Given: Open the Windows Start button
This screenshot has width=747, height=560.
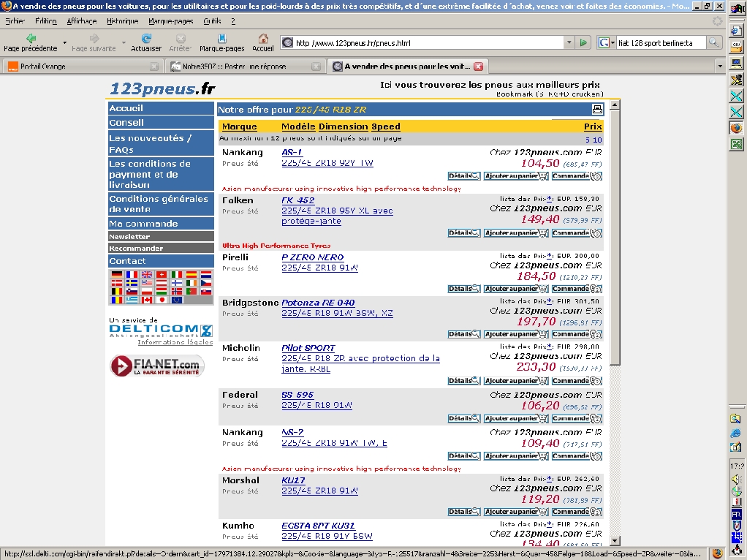Looking at the screenshot, I should (737, 8).
